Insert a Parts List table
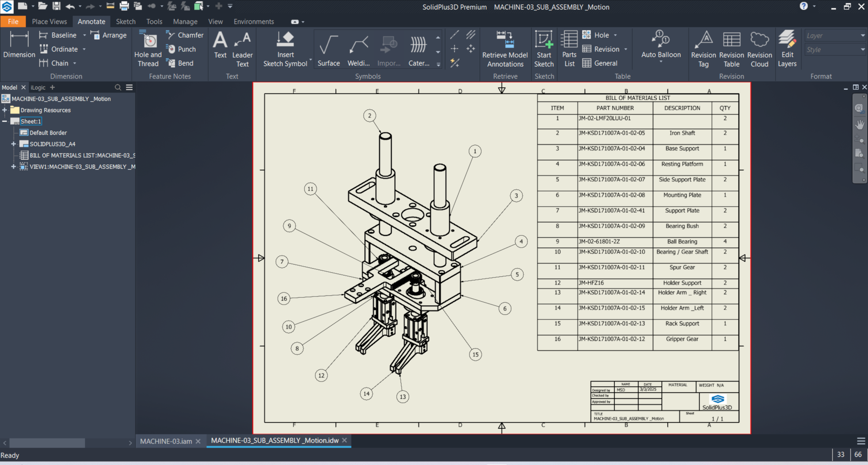The image size is (868, 465). 569,49
